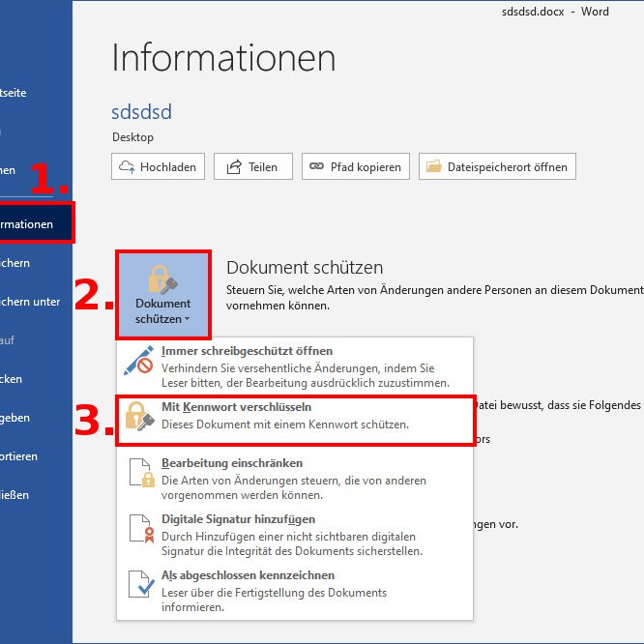
Task: Click the pencil icon for Immer schreibgeschützt öffnen
Action: point(139,361)
